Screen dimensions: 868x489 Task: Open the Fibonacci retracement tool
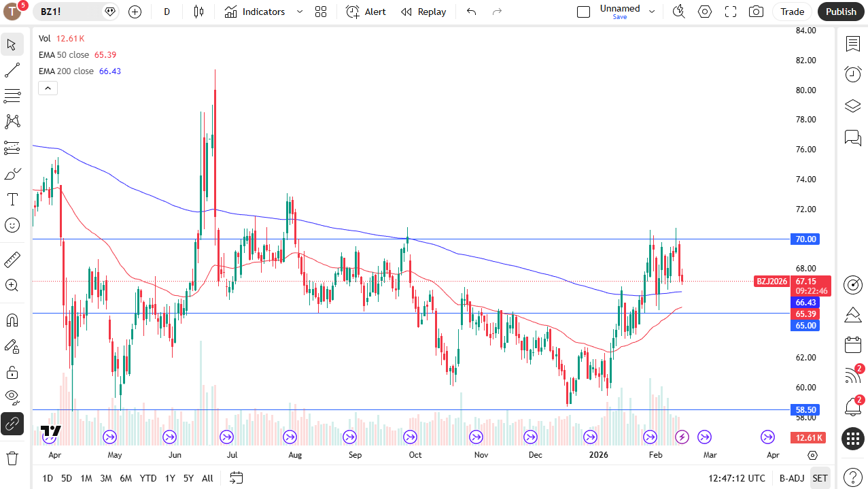coord(12,96)
